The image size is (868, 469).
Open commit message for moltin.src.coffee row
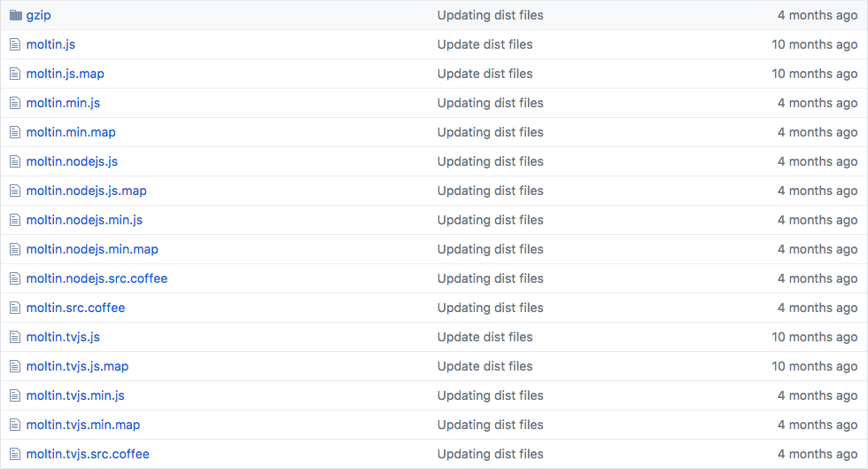[x=491, y=308]
